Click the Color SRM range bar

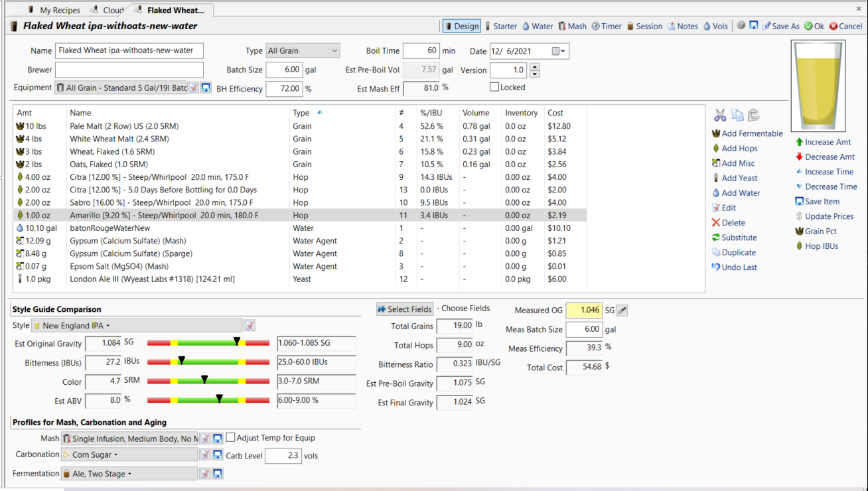(x=208, y=382)
